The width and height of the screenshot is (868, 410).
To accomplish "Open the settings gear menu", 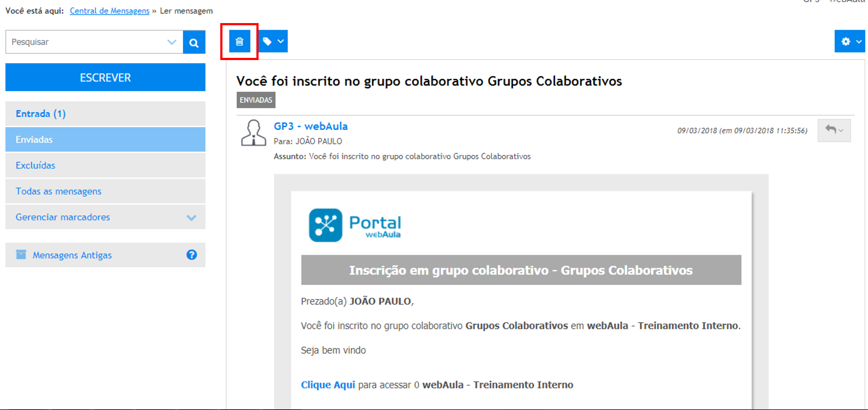I will point(849,41).
